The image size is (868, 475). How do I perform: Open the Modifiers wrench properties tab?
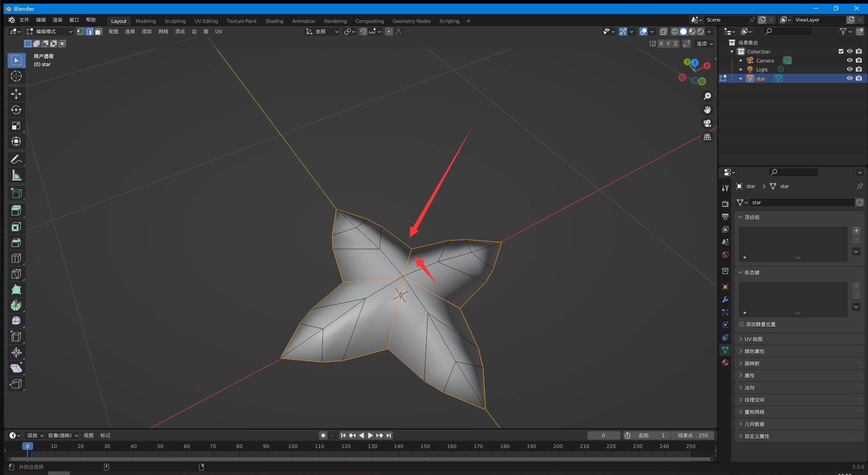pos(725,300)
